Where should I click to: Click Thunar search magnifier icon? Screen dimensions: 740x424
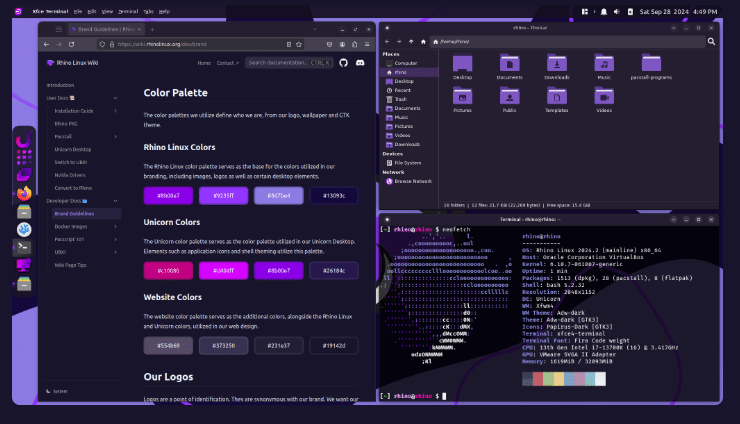tap(711, 42)
